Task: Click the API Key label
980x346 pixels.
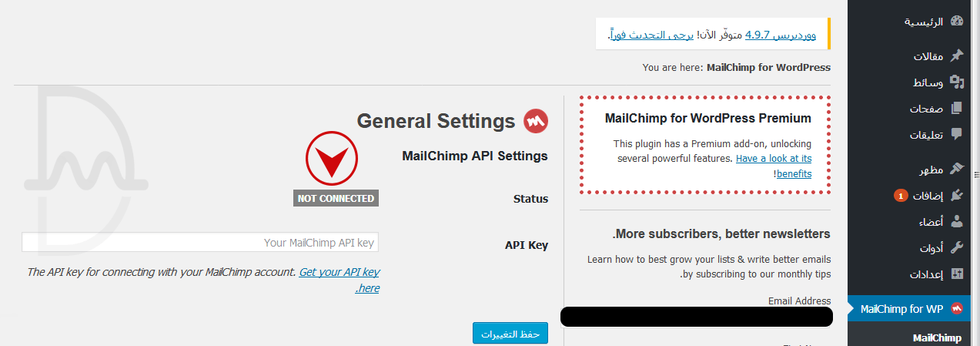Action: pyautogui.click(x=527, y=245)
